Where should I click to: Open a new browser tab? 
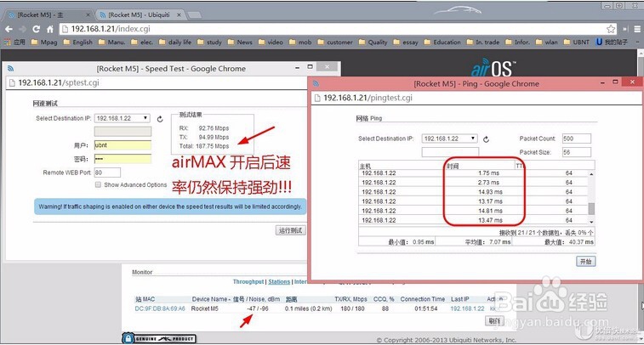(x=195, y=15)
